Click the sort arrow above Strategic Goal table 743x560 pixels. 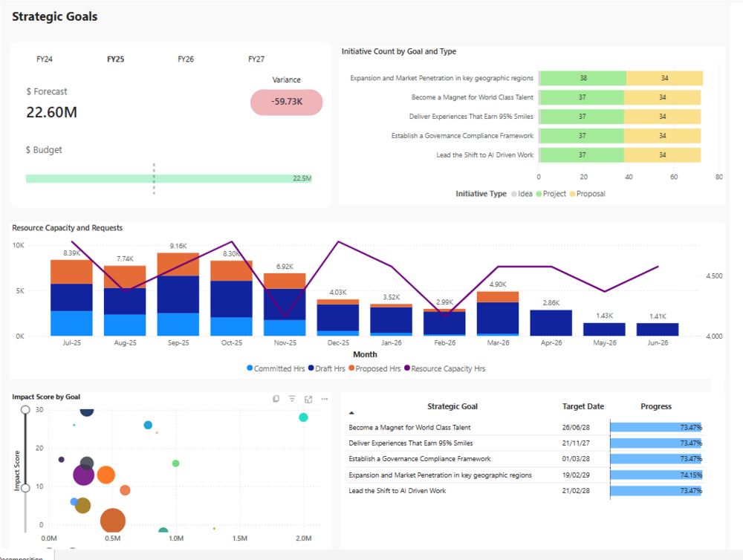pos(352,412)
